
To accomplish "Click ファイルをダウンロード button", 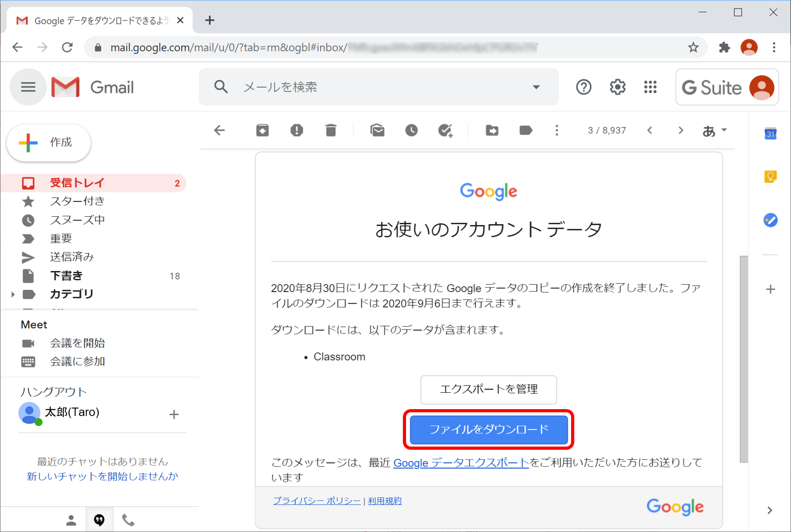I will click(489, 430).
